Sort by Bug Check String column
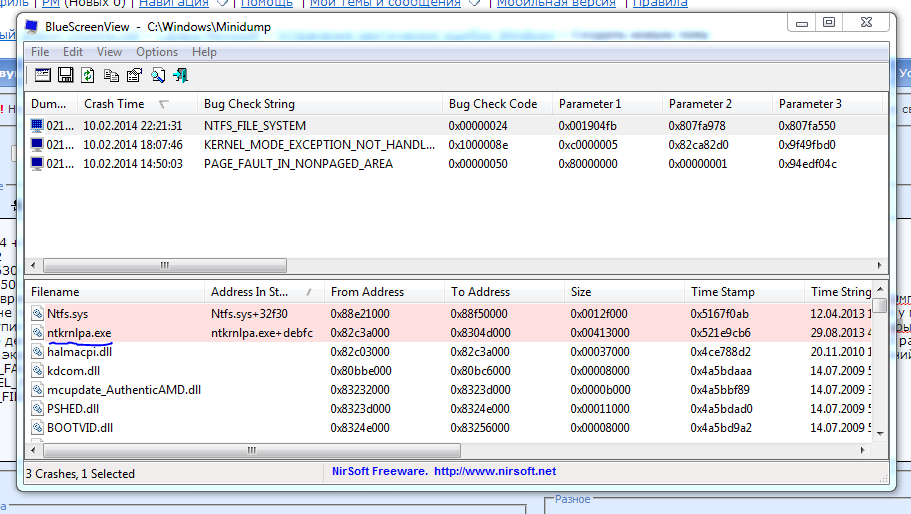The height and width of the screenshot is (514, 911). 320,104
